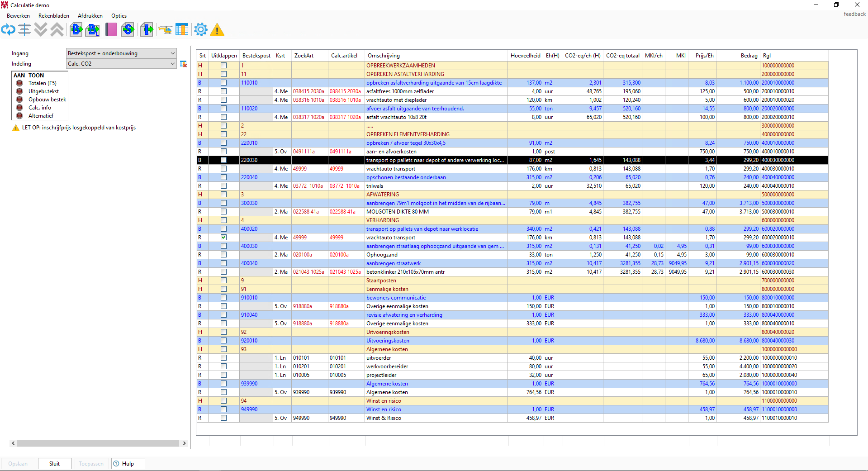Screen dimensions: 868x471
Task: Open the Indeling Calc. CO2 dropdown
Action: tap(121, 64)
